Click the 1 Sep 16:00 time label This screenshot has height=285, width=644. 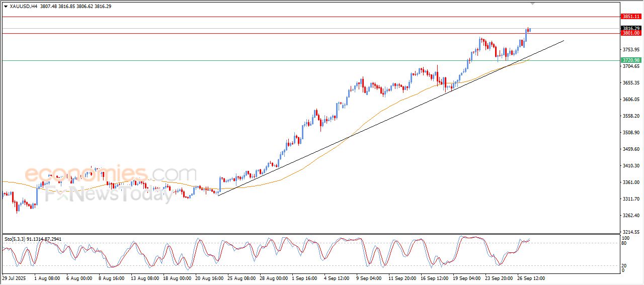click(305, 277)
